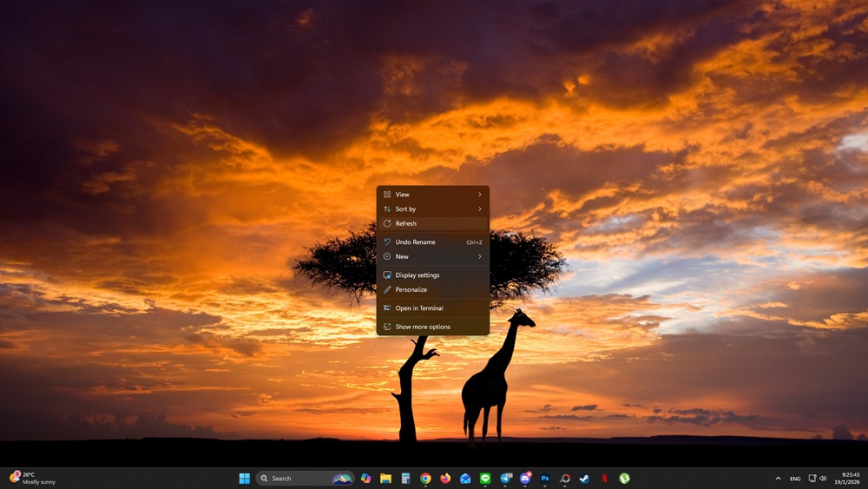Click Show more options entry
This screenshot has height=489, width=868.
pos(432,327)
